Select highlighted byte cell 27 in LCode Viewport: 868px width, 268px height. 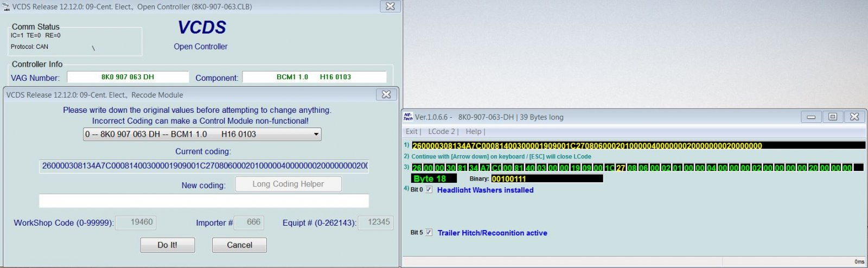[621, 168]
